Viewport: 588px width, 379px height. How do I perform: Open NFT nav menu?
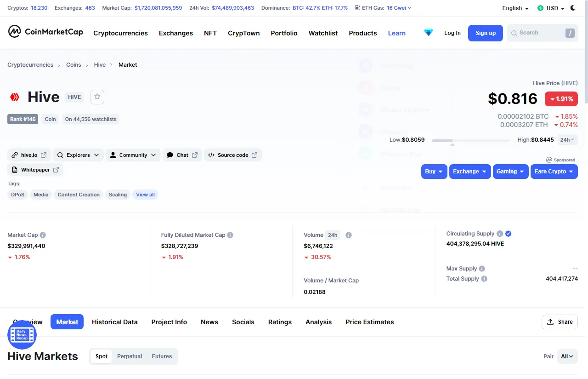[x=210, y=33]
